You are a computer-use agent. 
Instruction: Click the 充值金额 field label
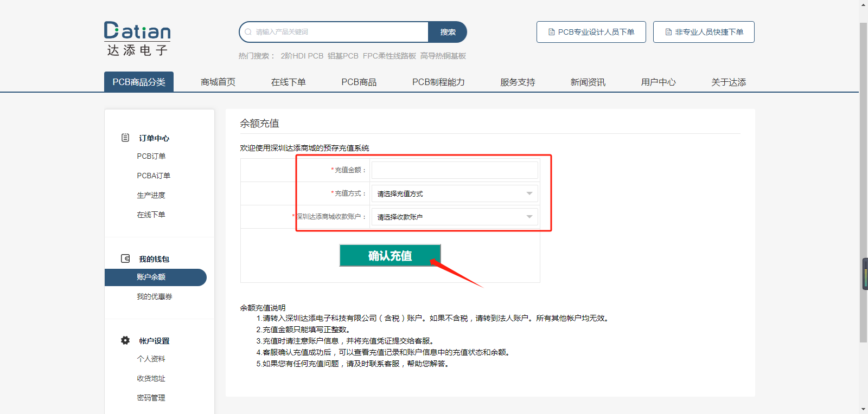(x=349, y=170)
